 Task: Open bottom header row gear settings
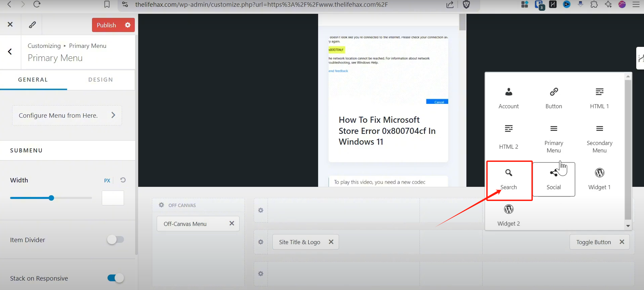click(260, 273)
